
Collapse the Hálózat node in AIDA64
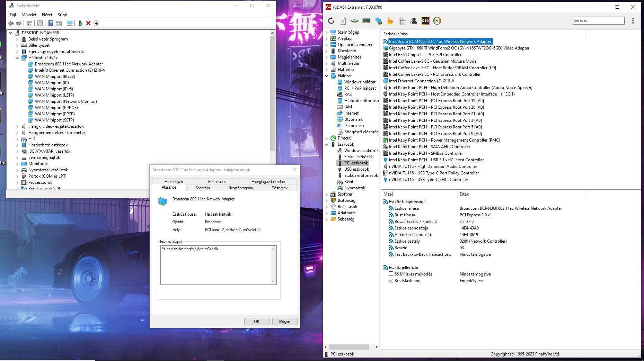pos(327,76)
